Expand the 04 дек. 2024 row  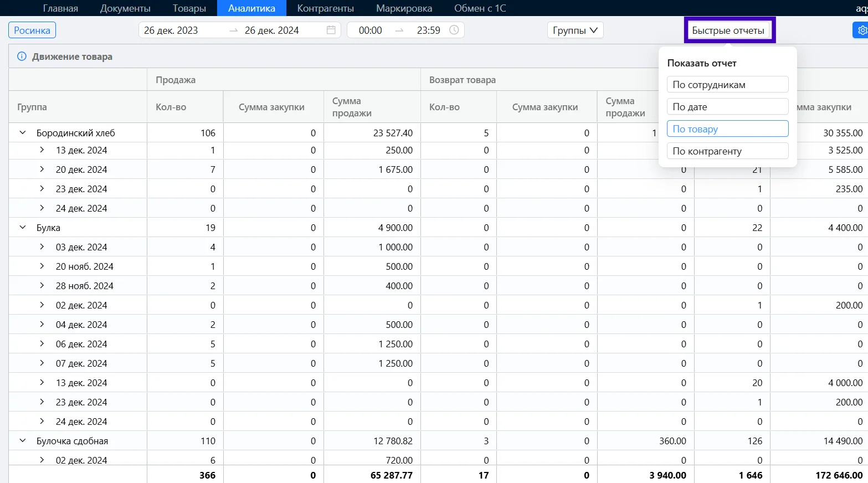[x=42, y=324]
